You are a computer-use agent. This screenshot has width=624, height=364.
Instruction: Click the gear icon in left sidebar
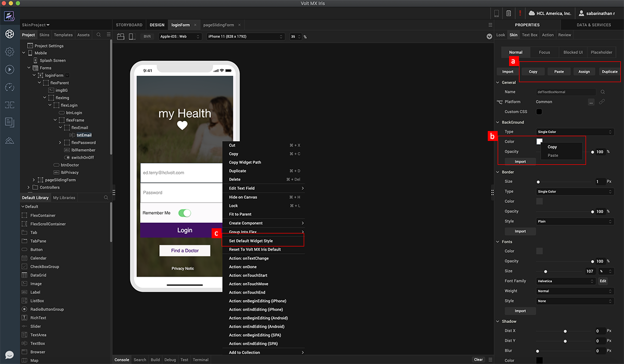coord(9,51)
